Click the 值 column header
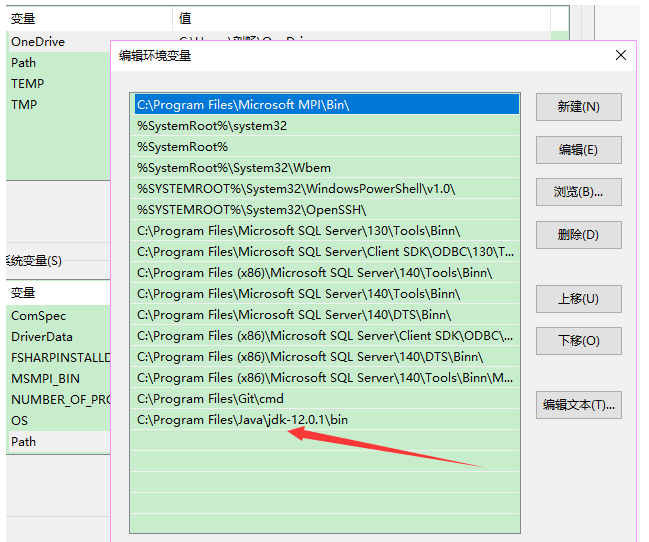 pos(361,19)
